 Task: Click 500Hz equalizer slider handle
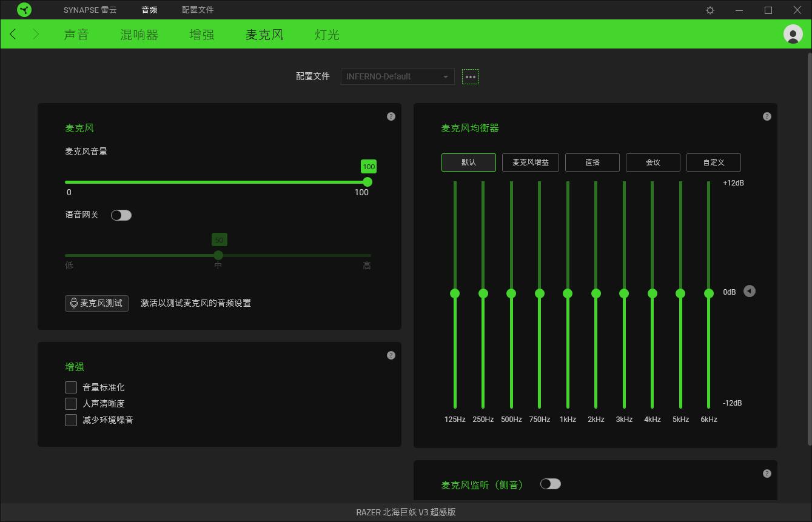pyautogui.click(x=511, y=293)
